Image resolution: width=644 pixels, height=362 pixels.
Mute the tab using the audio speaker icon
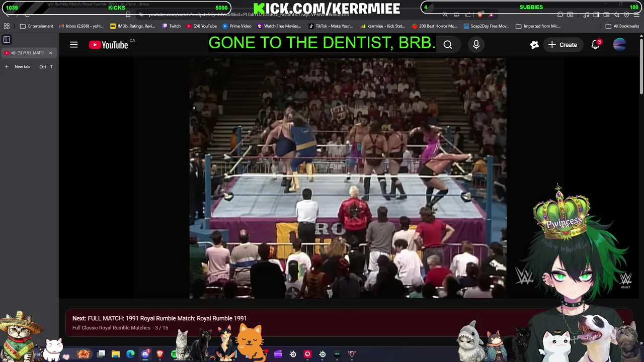pos(14,53)
